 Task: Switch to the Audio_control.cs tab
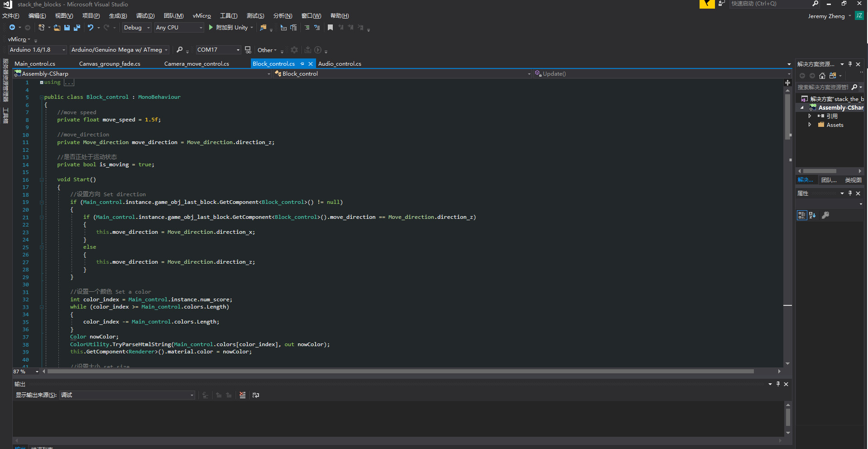click(340, 63)
